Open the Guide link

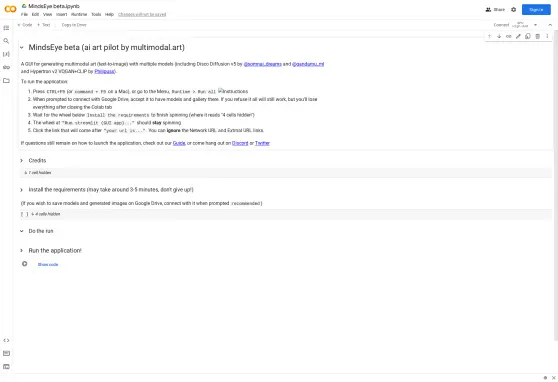(x=179, y=143)
